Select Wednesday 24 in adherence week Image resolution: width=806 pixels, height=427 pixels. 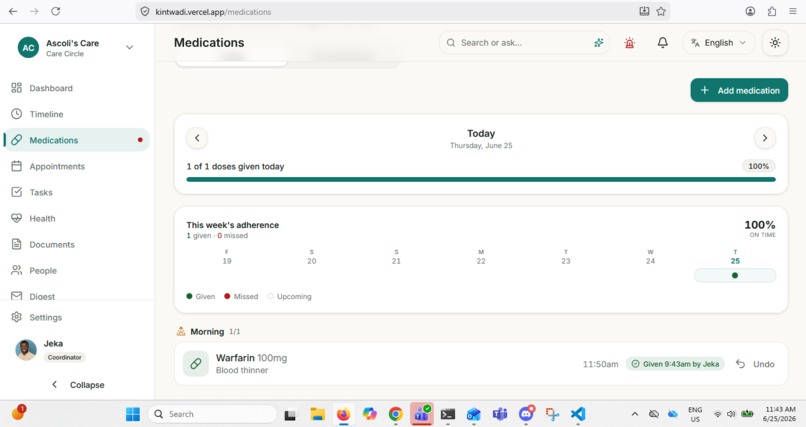pos(650,257)
